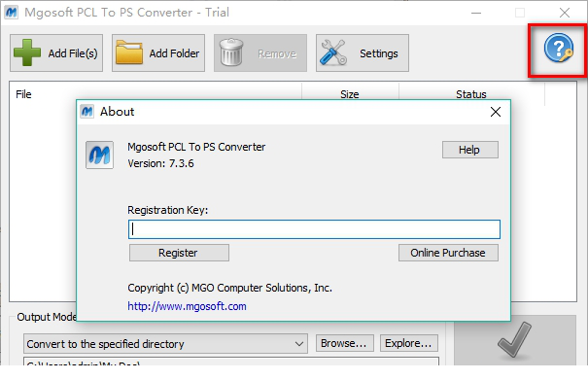Minimize the Mgosoft PCL To PS Converter window
This screenshot has width=588, height=380.
(476, 13)
